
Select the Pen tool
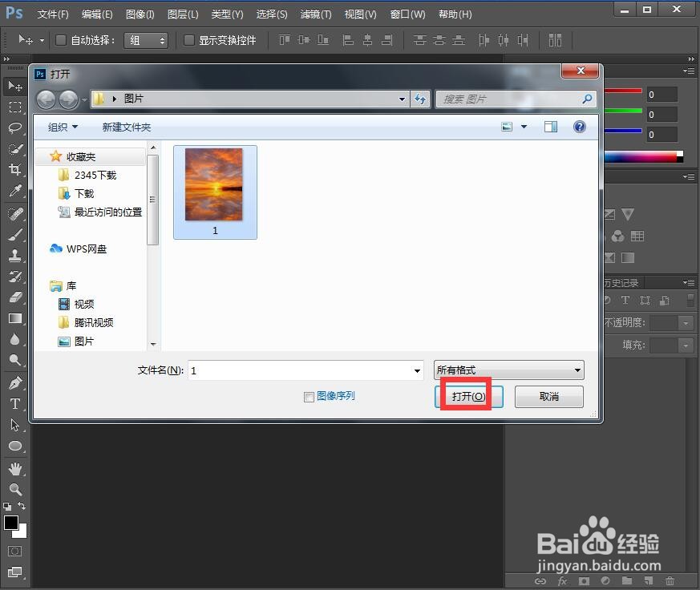coord(14,383)
